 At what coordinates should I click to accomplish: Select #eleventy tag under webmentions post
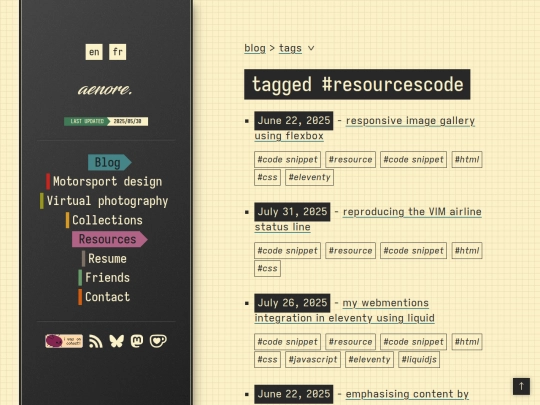[369, 360]
